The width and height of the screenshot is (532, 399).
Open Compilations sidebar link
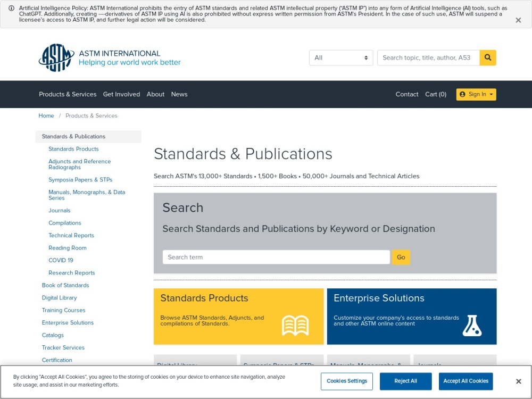coord(65,223)
